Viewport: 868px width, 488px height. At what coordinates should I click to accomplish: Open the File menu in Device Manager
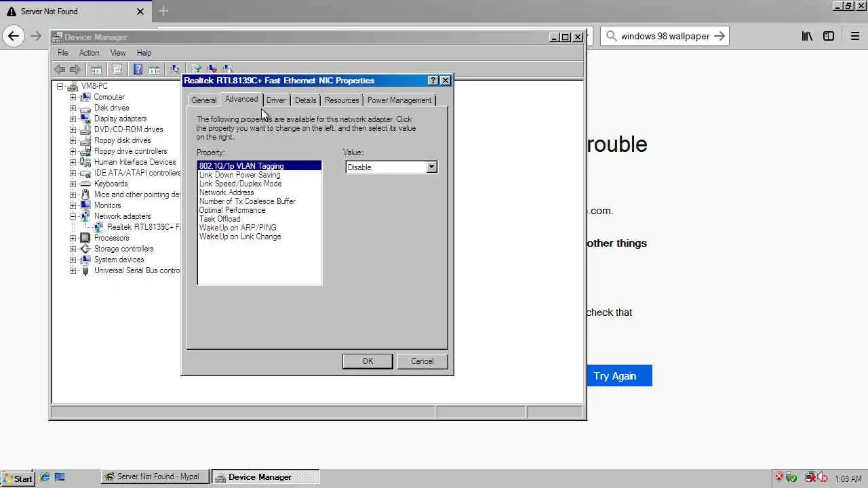62,53
